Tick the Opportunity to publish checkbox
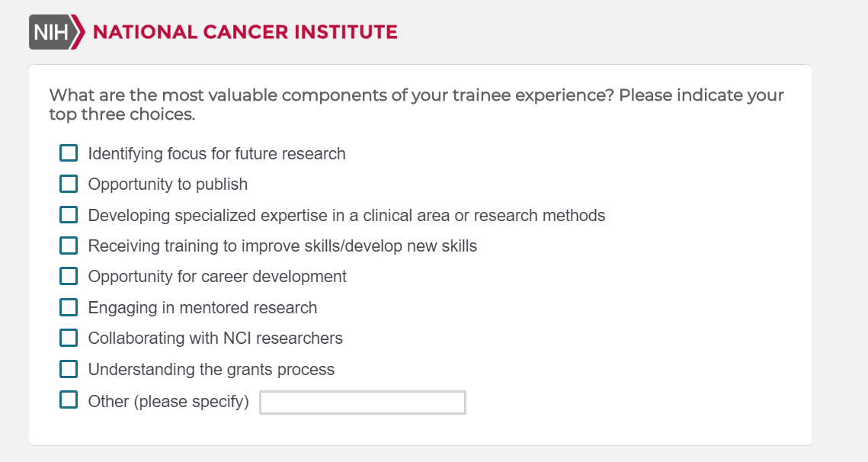 pyautogui.click(x=69, y=184)
